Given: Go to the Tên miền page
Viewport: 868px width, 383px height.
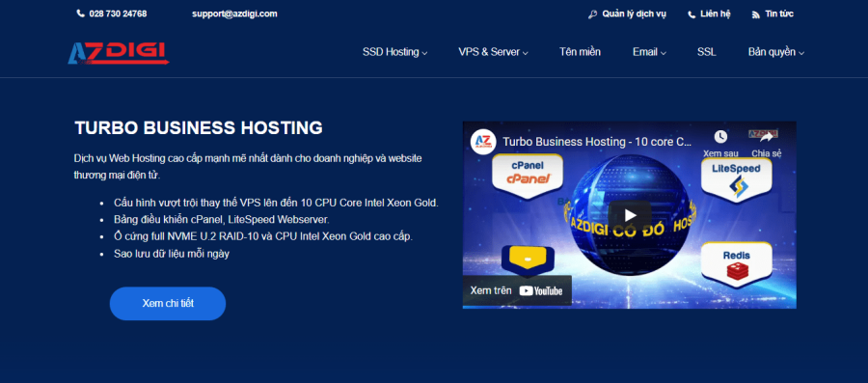Looking at the screenshot, I should pyautogui.click(x=580, y=52).
